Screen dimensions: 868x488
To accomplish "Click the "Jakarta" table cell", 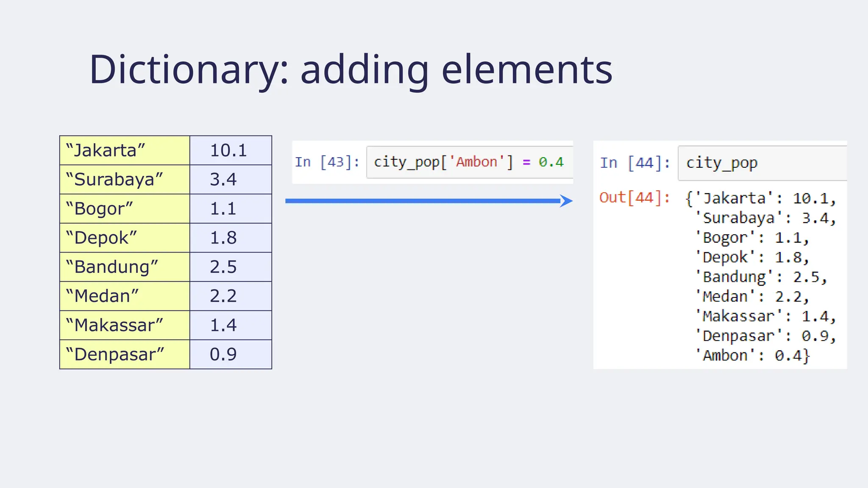I will [125, 150].
